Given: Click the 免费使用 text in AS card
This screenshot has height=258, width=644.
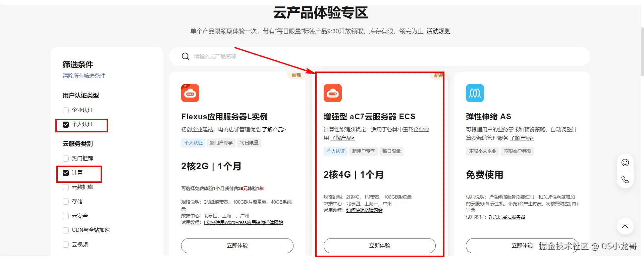Looking at the screenshot, I should (484, 175).
